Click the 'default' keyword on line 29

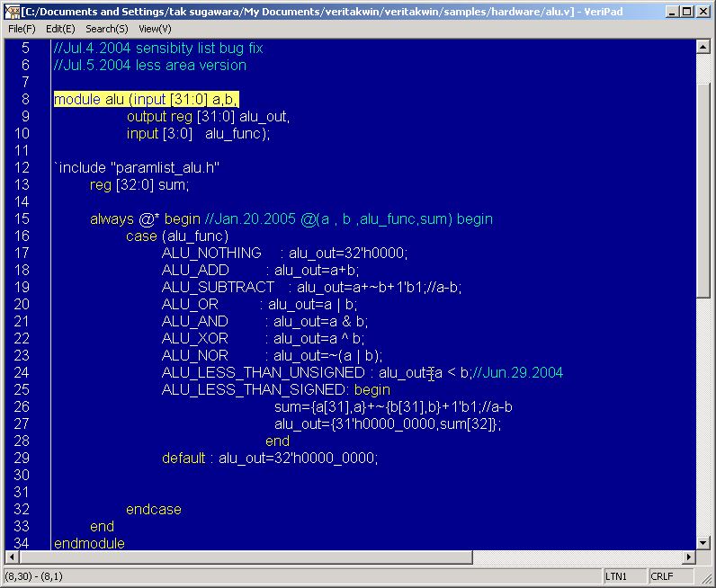click(183, 458)
